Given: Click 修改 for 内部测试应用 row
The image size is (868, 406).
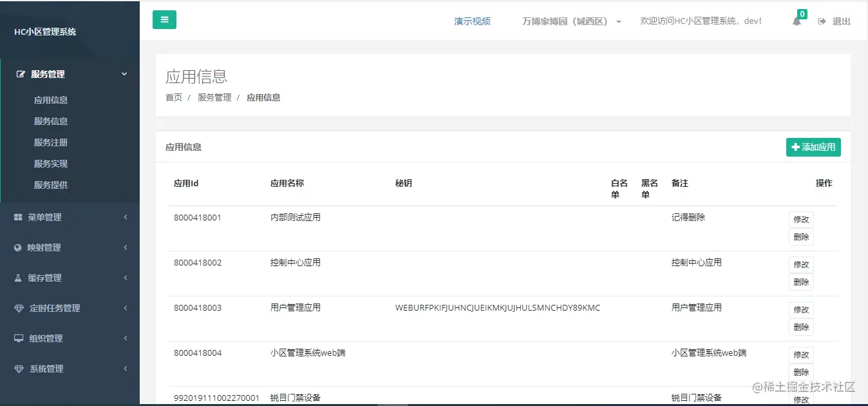Looking at the screenshot, I should [801, 219].
